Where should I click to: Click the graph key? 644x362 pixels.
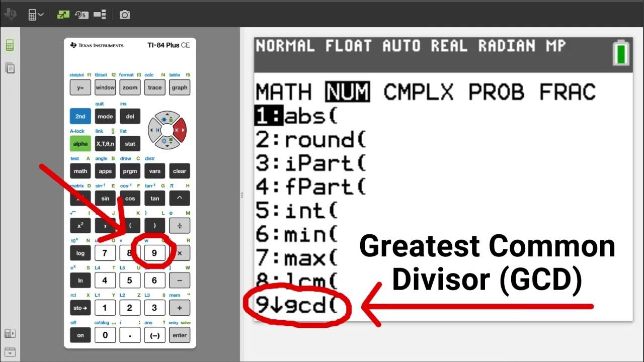click(180, 87)
